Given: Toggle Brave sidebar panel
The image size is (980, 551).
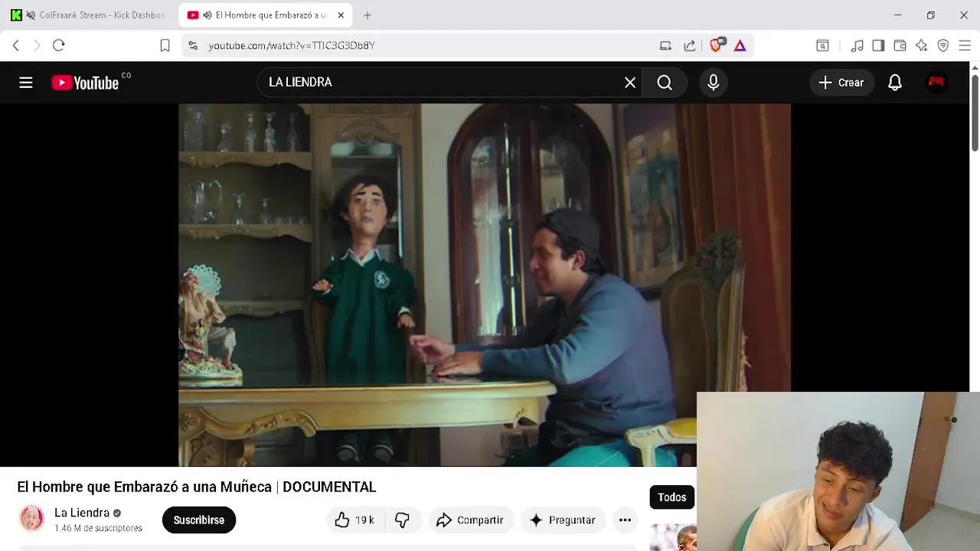Looking at the screenshot, I should (x=878, y=46).
